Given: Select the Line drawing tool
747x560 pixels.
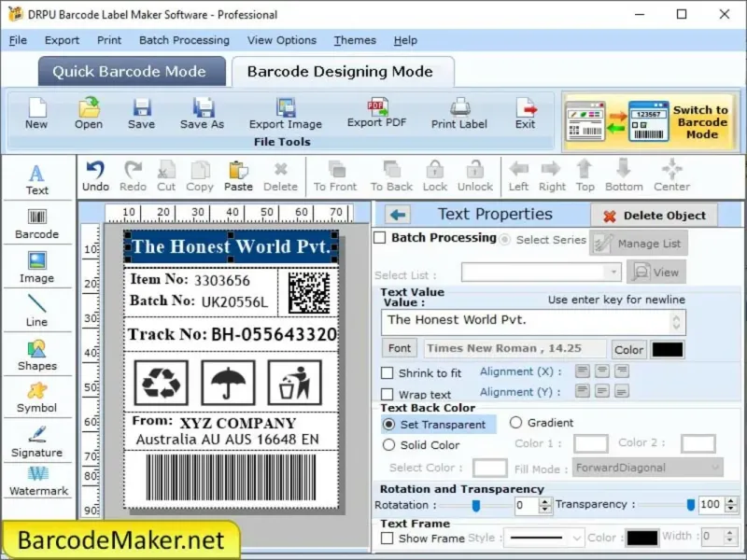Looking at the screenshot, I should [36, 311].
